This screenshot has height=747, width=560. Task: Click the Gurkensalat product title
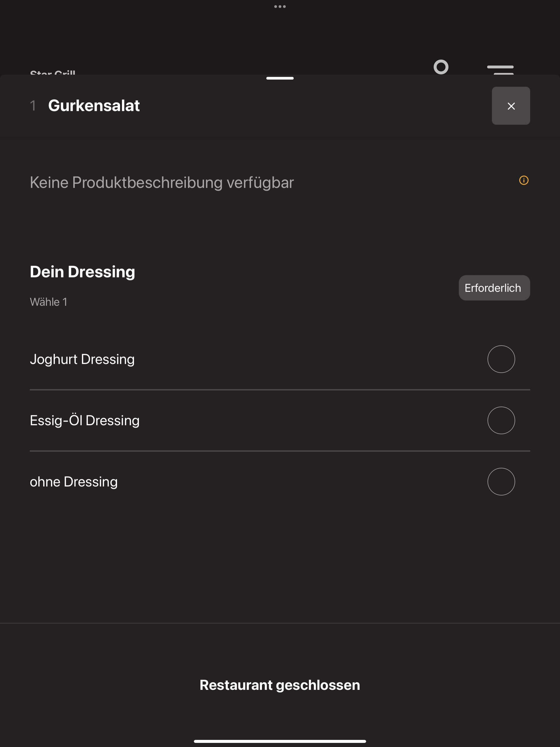(94, 106)
